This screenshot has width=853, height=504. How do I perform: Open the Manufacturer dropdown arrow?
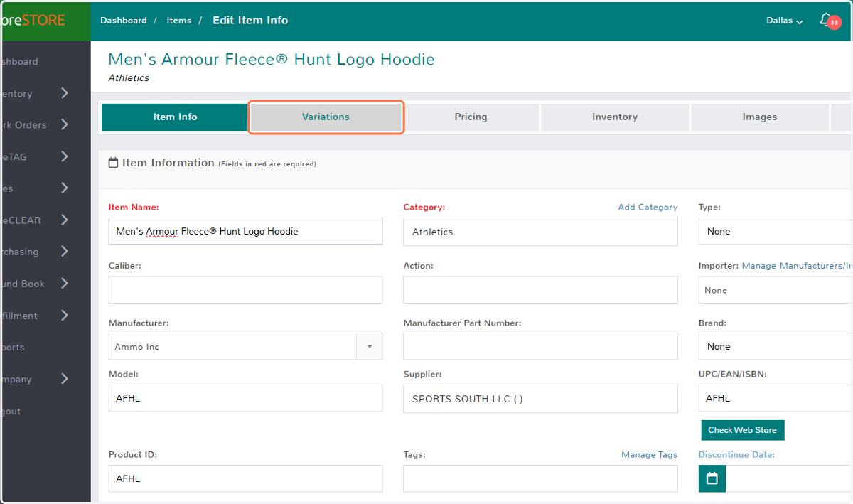[370, 347]
